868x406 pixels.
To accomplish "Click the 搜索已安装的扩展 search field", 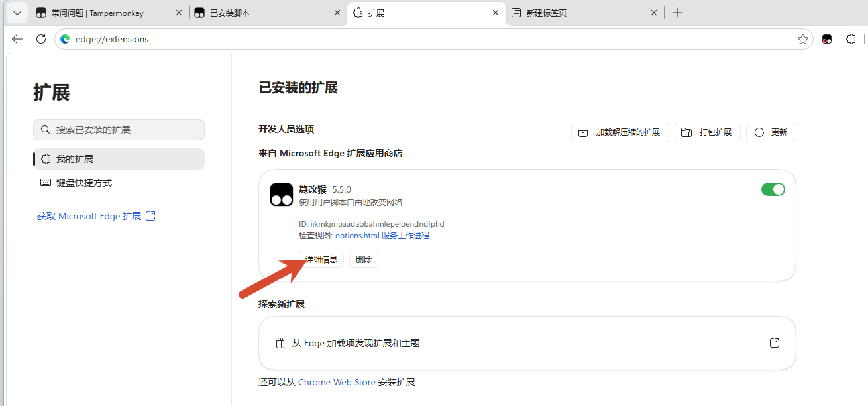I will point(119,130).
